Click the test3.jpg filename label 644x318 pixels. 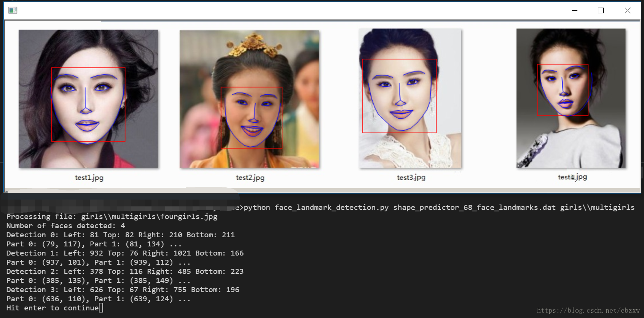pyautogui.click(x=411, y=177)
